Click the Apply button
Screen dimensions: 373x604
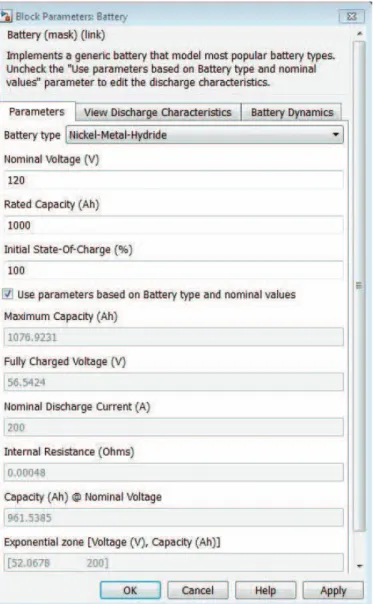333,590
